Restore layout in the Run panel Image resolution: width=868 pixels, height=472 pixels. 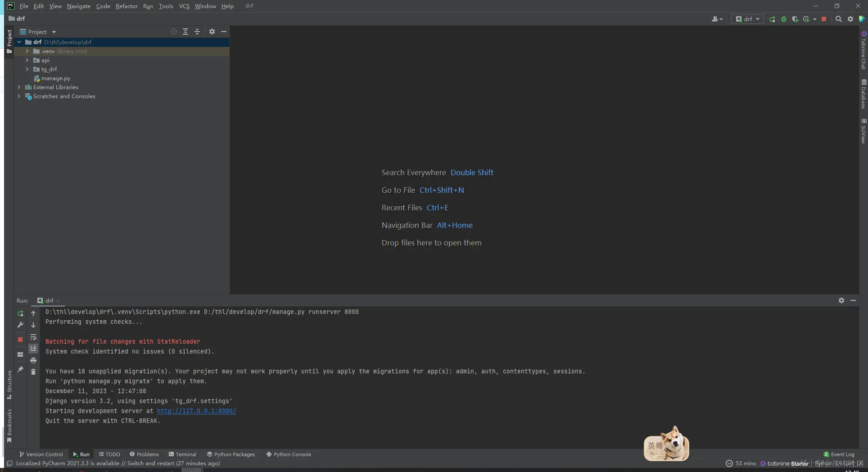coord(20,354)
